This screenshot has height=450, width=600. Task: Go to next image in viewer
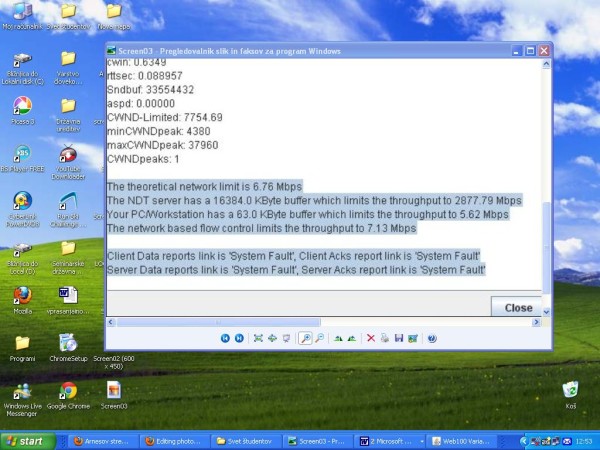pyautogui.click(x=239, y=338)
